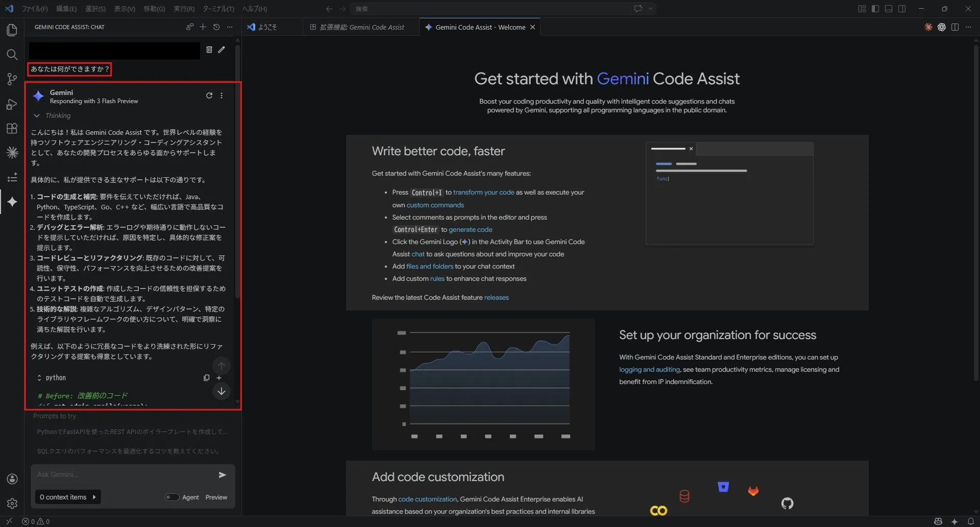The height and width of the screenshot is (527, 980).
Task: Click the Copilot icon in status bar
Action: [938, 521]
